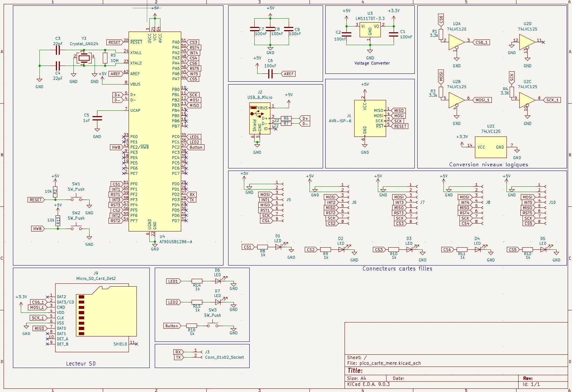
Task: Select the J3 Conn_01x02_Socket connector
Action: (x=199, y=354)
